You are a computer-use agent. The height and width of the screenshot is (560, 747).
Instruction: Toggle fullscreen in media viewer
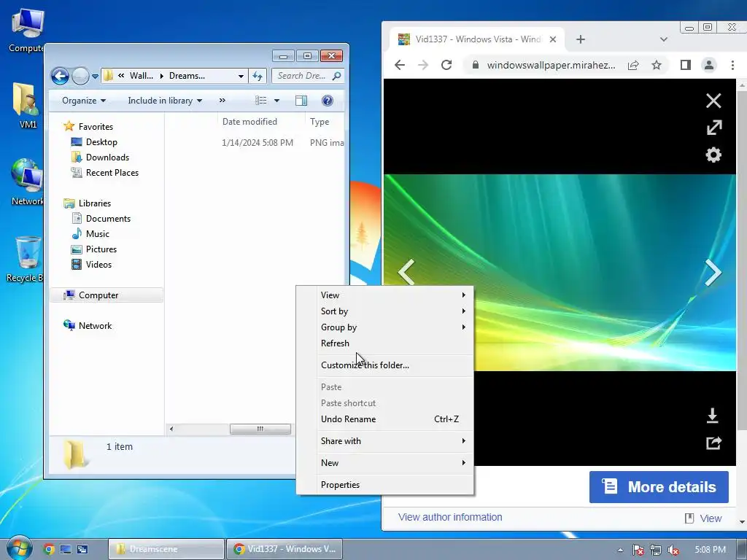pos(713,128)
